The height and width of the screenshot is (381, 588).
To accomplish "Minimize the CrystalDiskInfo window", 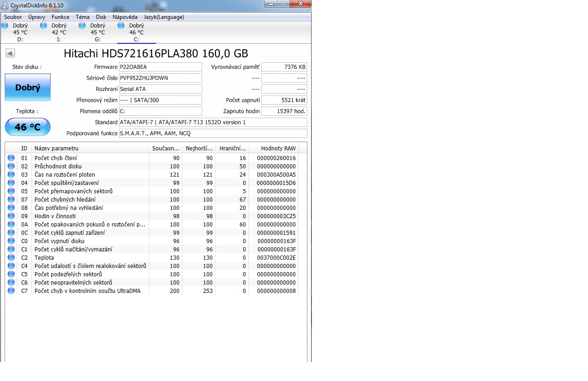I will coord(270,4).
